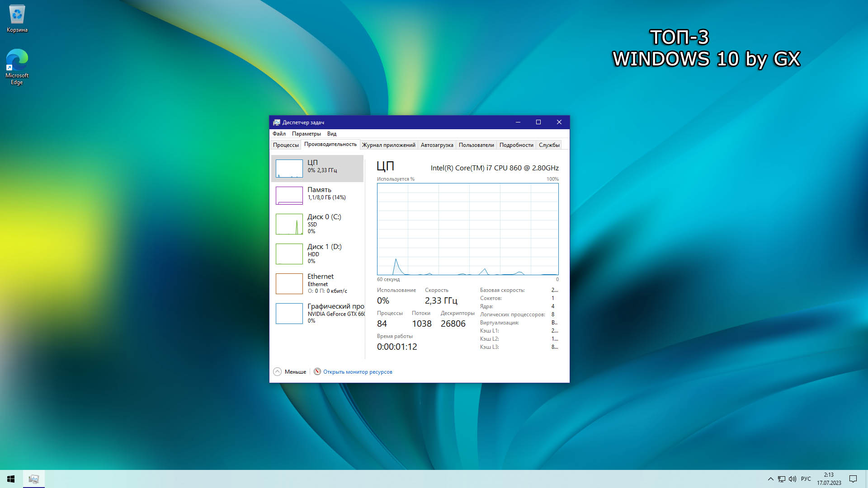
Task: Open the Файл menu
Action: pyautogui.click(x=279, y=134)
